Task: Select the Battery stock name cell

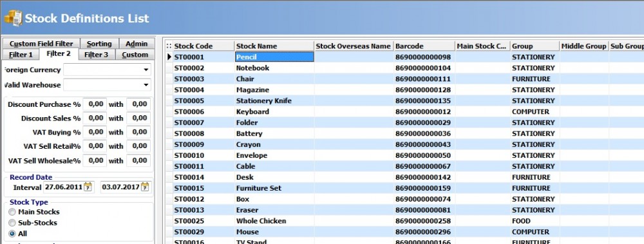Action: (274, 133)
